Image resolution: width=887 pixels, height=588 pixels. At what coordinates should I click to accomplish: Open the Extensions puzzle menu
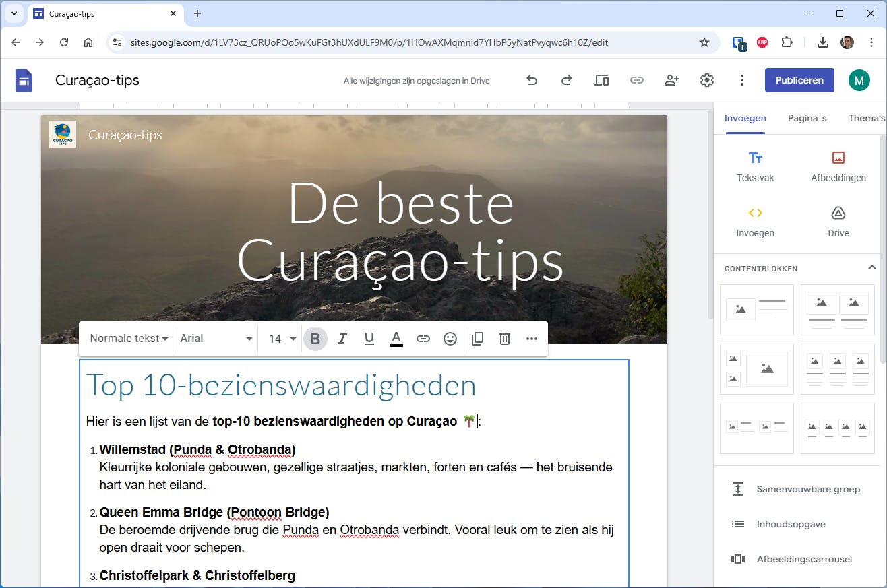click(787, 42)
